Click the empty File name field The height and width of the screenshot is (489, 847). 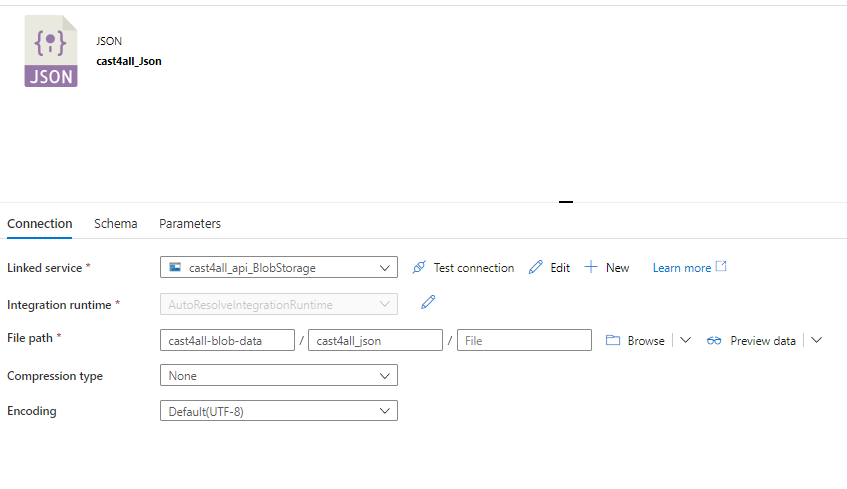[x=525, y=340]
